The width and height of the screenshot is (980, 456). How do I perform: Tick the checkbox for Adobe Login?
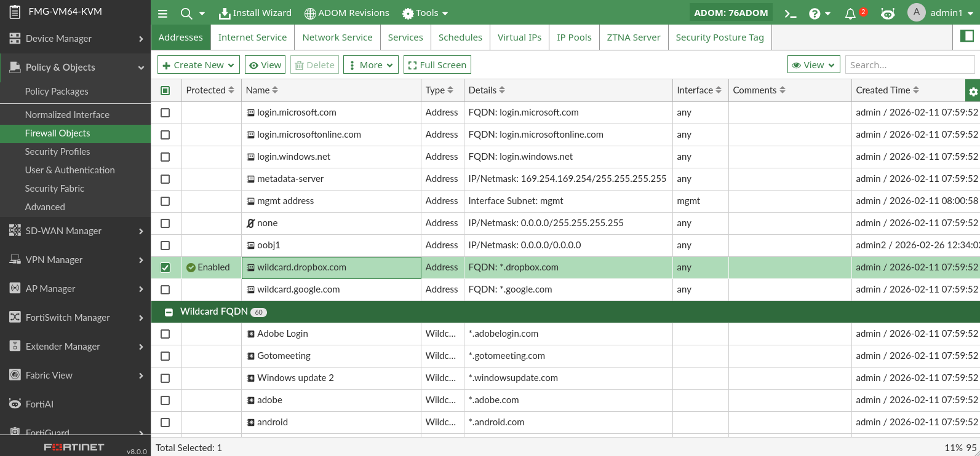click(165, 334)
